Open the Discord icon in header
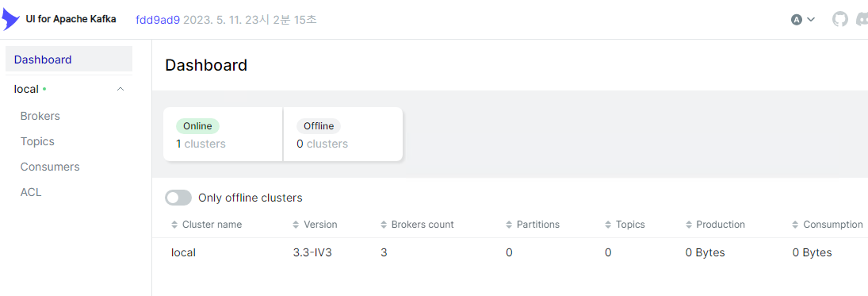The image size is (868, 296). pyautogui.click(x=862, y=19)
